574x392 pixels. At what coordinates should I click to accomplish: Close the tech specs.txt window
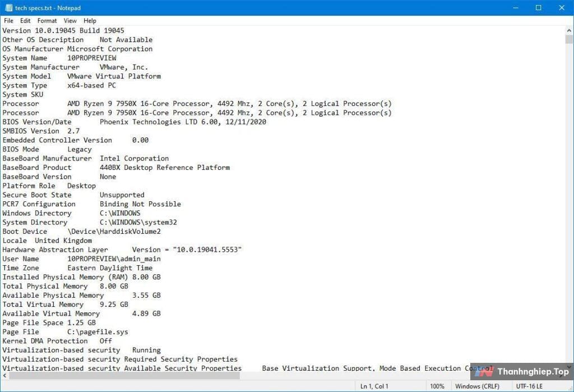coord(562,8)
